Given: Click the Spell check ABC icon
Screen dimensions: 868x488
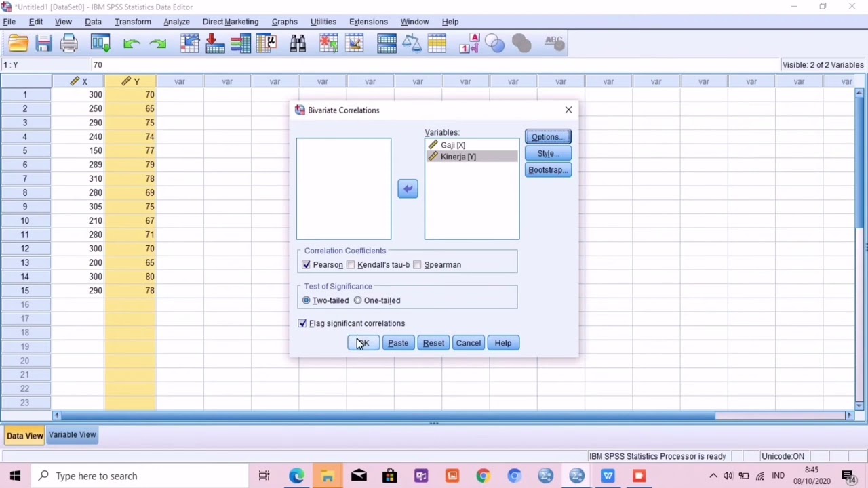Looking at the screenshot, I should tap(554, 44).
